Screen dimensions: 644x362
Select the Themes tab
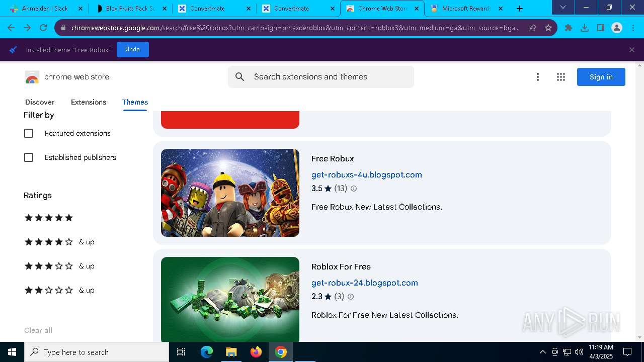[135, 102]
